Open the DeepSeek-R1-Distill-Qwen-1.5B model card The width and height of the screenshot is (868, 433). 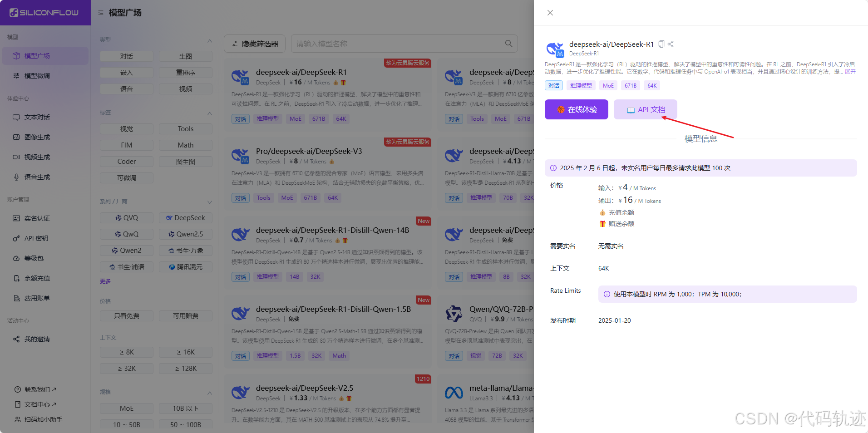327,332
